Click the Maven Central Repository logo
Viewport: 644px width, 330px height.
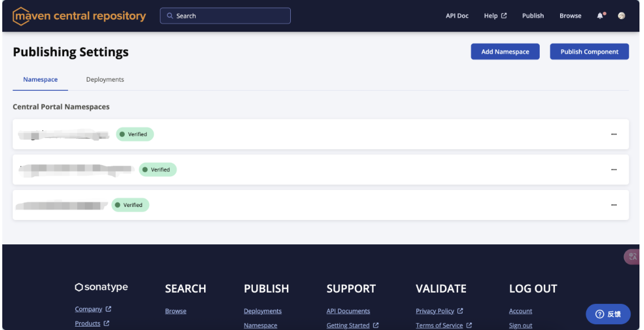point(79,16)
